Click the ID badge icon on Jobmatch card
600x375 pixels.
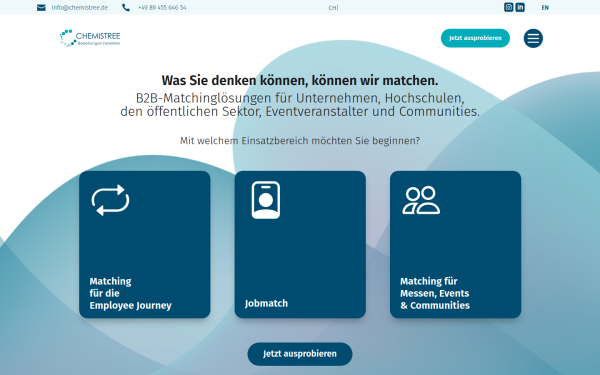[266, 200]
